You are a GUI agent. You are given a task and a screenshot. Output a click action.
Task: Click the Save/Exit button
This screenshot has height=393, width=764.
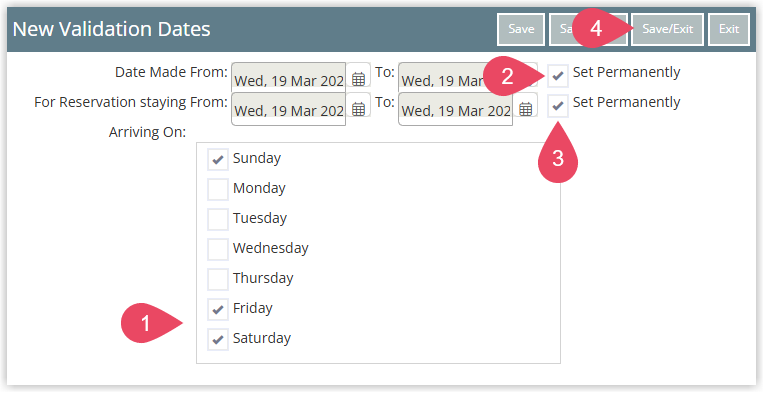tap(668, 29)
